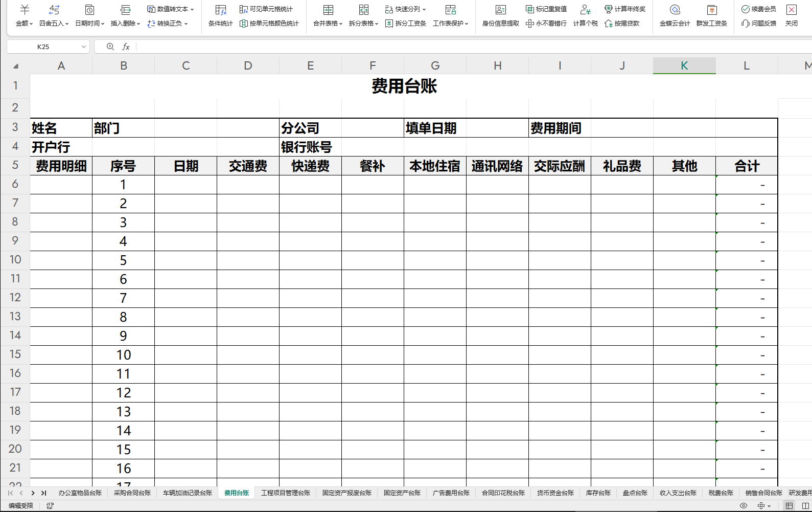The width and height of the screenshot is (812, 512).
Task: Click the 快速分列 quick split icon
Action: [x=389, y=9]
